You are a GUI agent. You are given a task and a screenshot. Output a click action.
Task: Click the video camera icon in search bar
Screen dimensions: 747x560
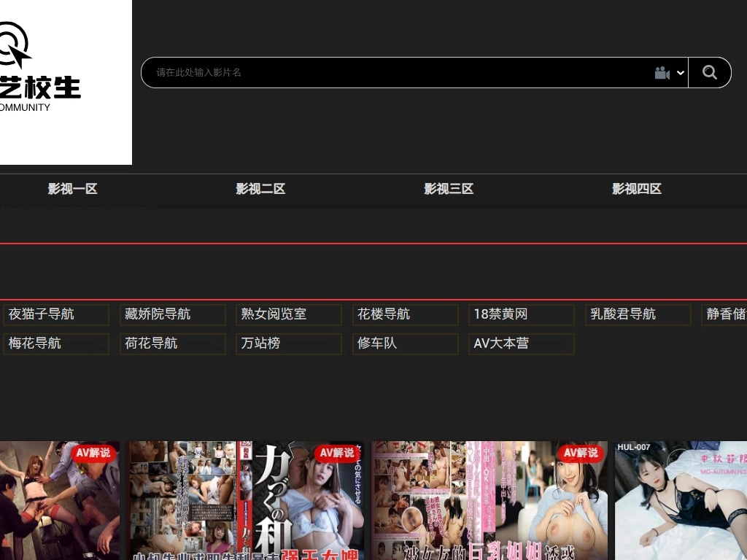(662, 73)
